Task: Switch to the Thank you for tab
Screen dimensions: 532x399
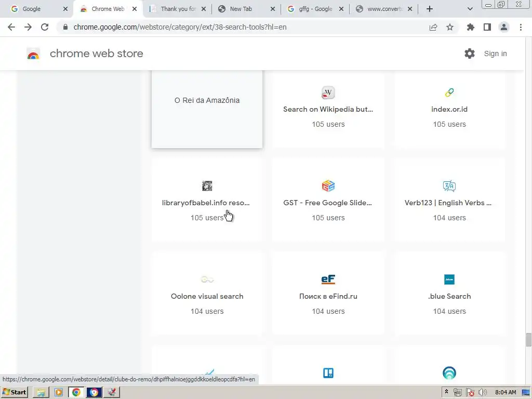Action: [178, 9]
